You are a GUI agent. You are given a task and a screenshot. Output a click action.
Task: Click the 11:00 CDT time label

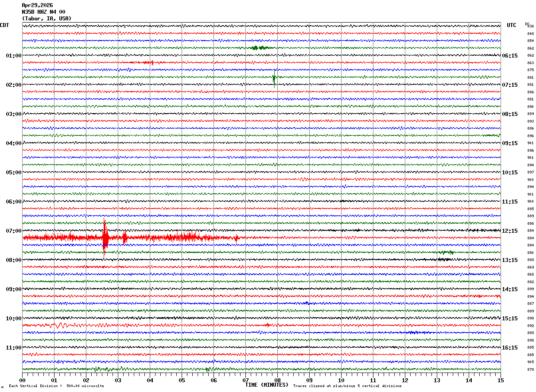point(14,348)
